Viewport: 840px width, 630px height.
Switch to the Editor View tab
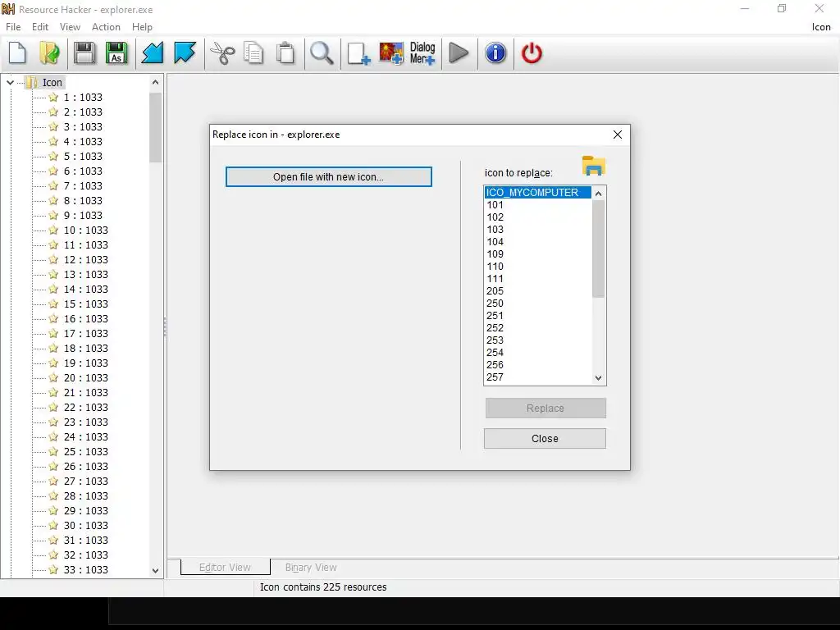tap(225, 568)
